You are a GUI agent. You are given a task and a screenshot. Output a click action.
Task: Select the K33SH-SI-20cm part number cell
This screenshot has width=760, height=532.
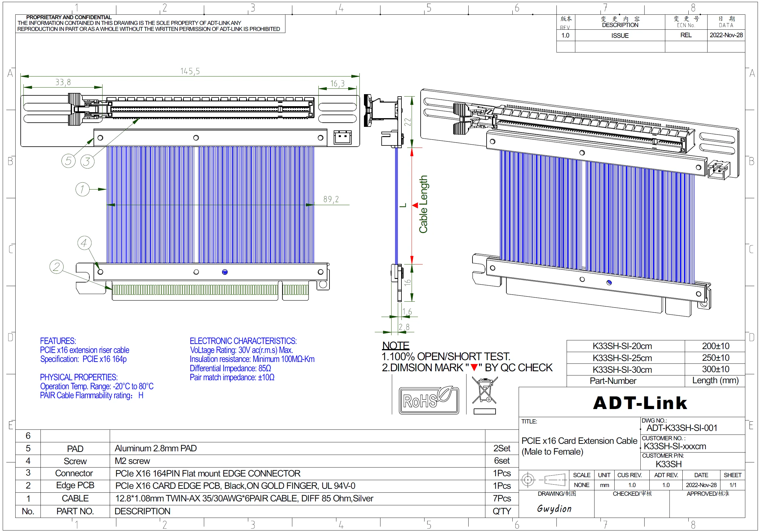pos(622,346)
